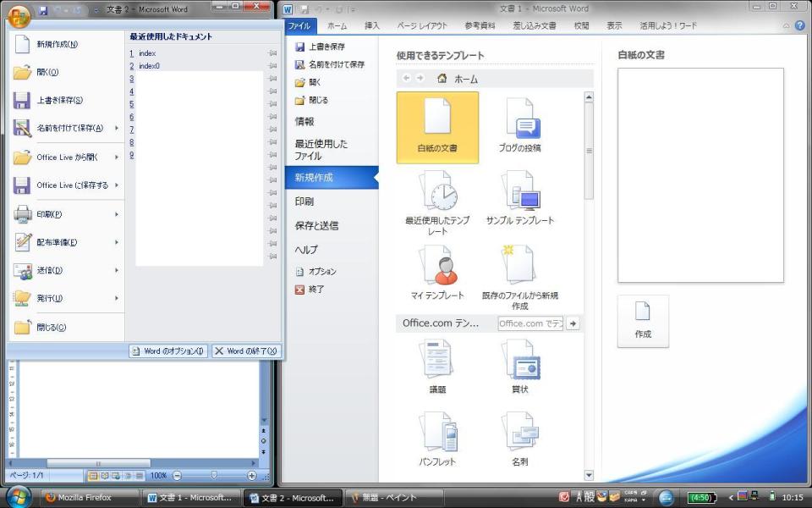812x508 pixels.
Task: Expand the 送信(D) submenu arrow
Action: click(117, 270)
